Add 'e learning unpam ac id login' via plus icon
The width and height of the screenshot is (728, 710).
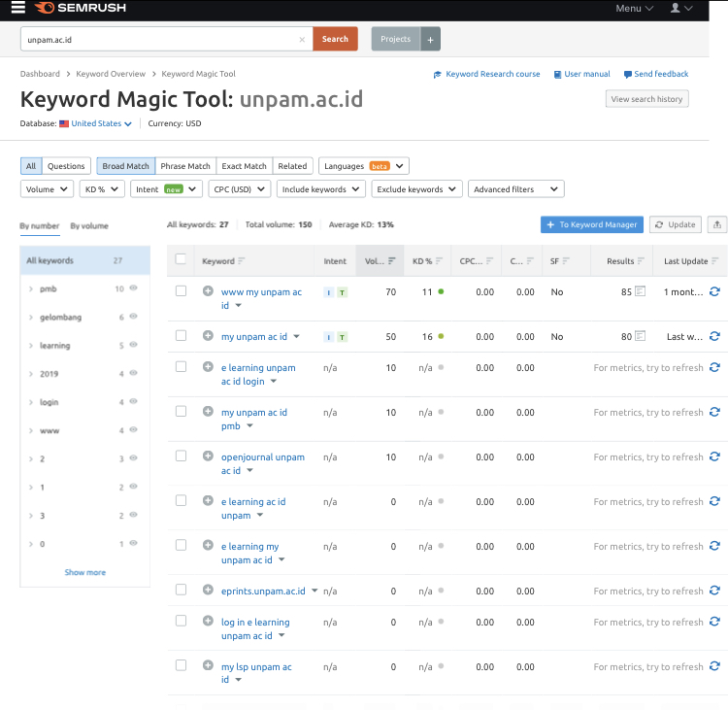click(208, 367)
